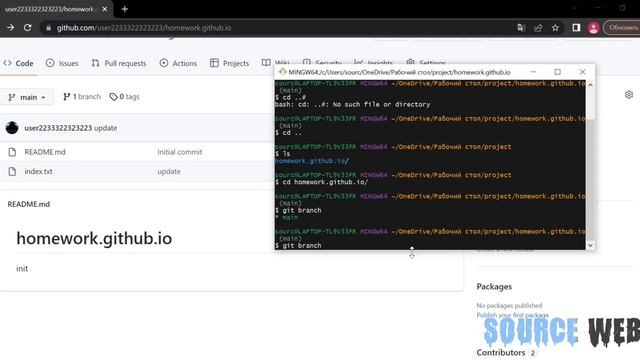
Task: Bookmark this page with the star
Action: pos(555,28)
